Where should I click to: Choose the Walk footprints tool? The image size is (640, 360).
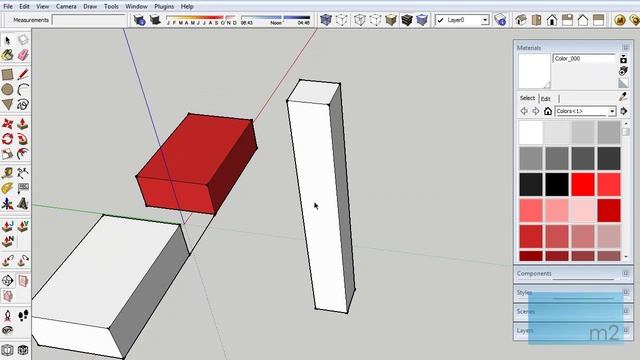click(x=23, y=315)
